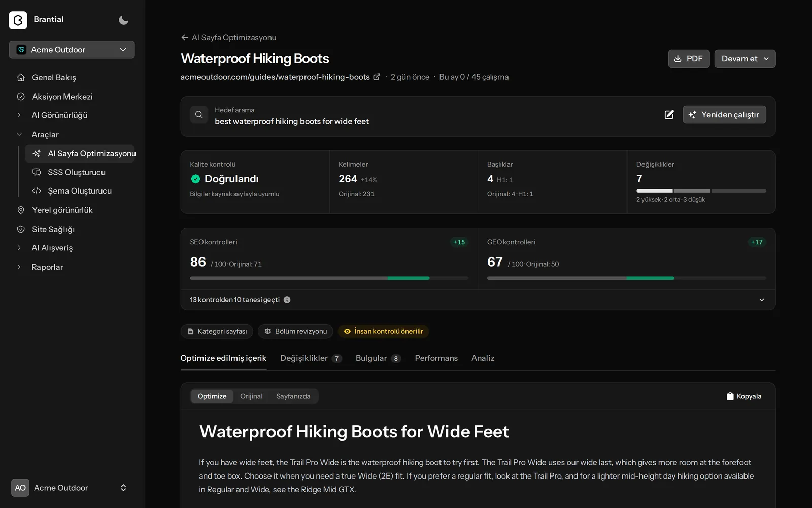Click the SEO kontrolleri score bar
The image size is (812, 508).
pyautogui.click(x=329, y=278)
